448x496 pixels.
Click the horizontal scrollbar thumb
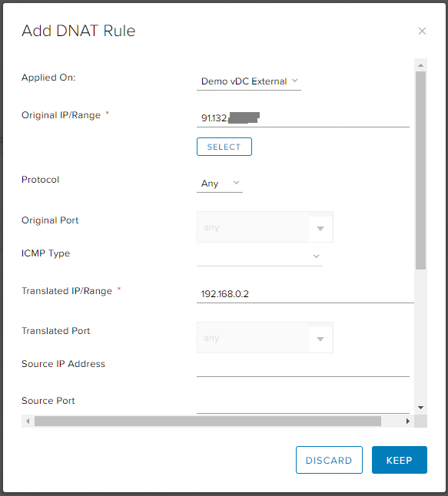[207, 421]
